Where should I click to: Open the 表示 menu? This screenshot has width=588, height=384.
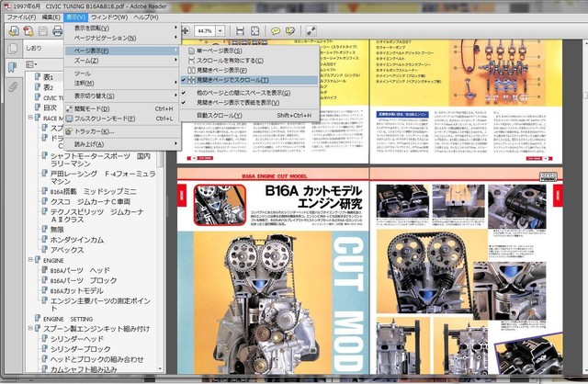(76, 17)
